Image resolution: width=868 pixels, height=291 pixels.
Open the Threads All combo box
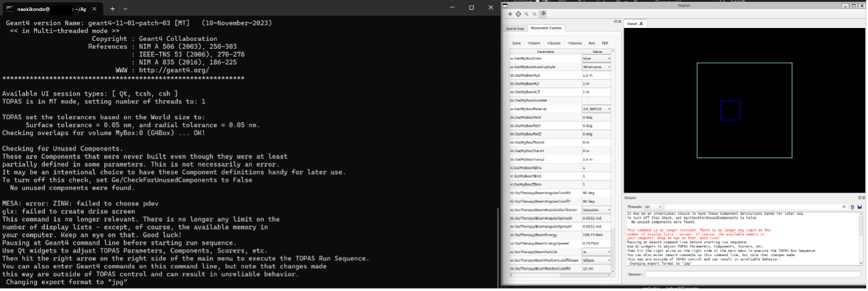(653, 207)
